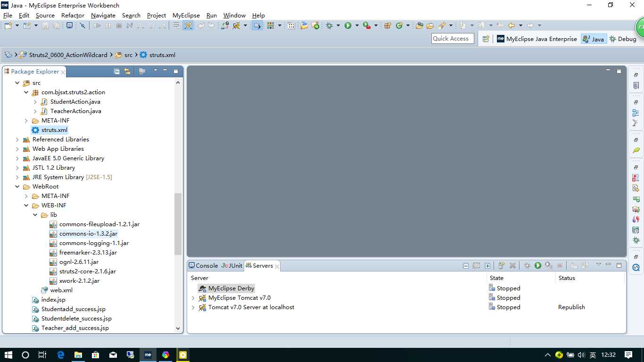This screenshot has width=644, height=362.
Task: Click the State column header
Action: point(496,278)
